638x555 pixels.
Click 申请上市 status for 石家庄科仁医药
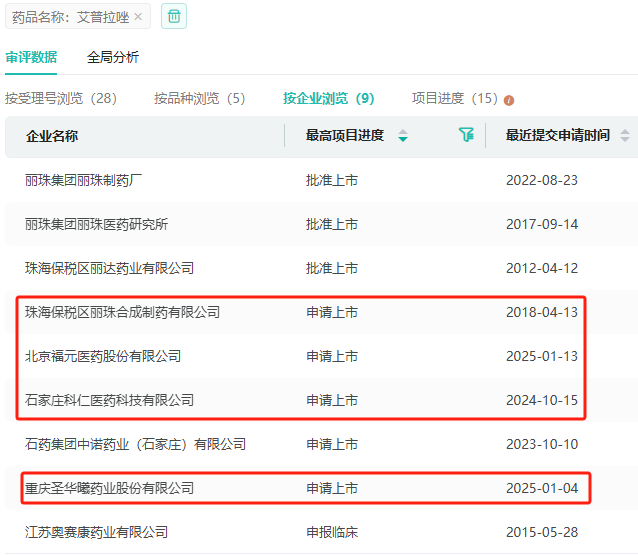[x=332, y=400]
